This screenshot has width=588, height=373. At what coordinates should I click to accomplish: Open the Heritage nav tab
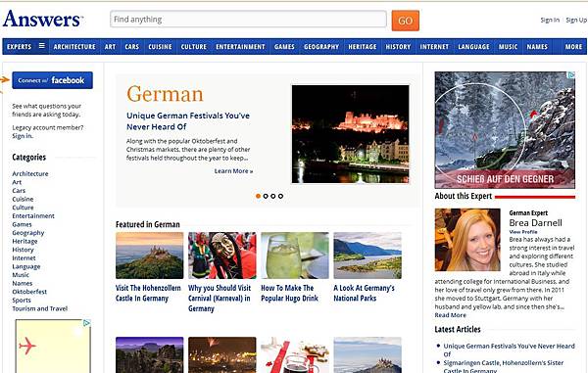[x=363, y=46]
